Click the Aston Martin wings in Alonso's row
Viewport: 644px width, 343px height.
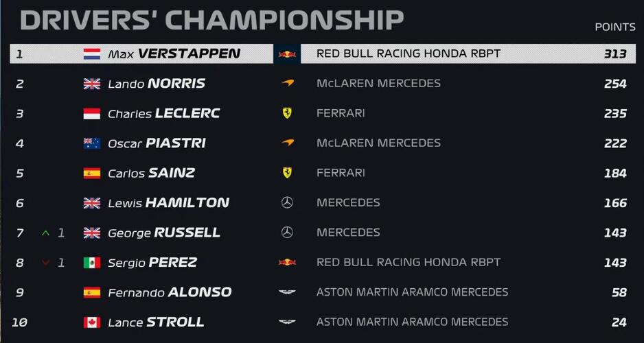tap(287, 292)
